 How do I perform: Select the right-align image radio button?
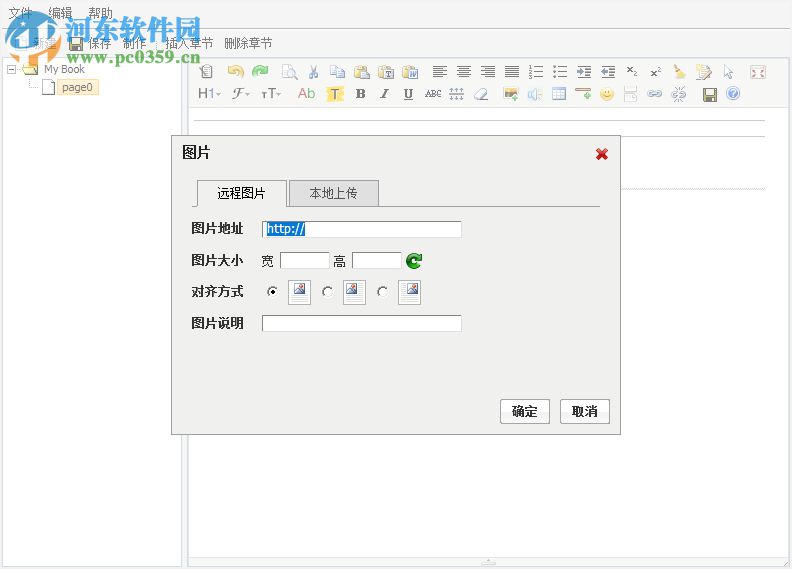pyautogui.click(x=382, y=292)
